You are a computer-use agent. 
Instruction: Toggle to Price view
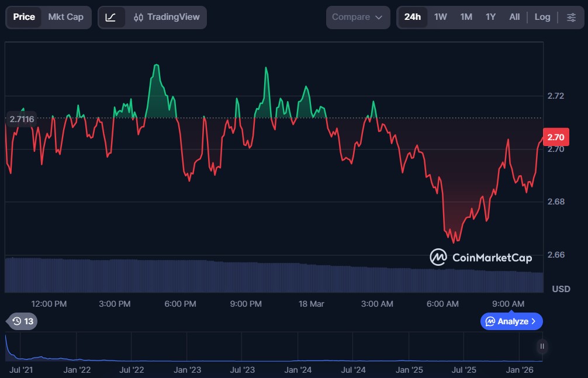click(x=24, y=17)
